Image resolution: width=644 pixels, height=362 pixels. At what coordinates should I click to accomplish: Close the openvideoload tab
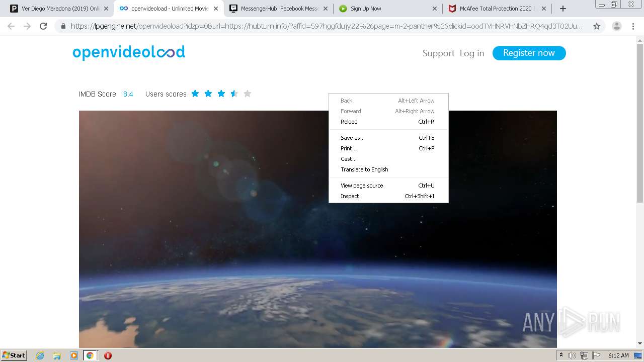pos(215,9)
